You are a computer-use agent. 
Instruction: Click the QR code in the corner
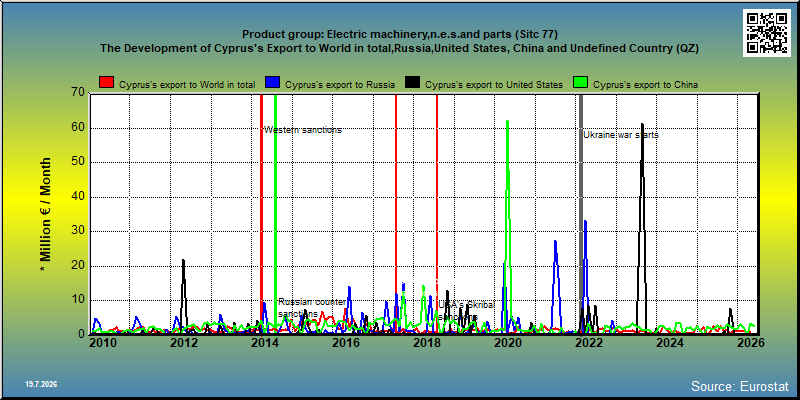point(766,33)
